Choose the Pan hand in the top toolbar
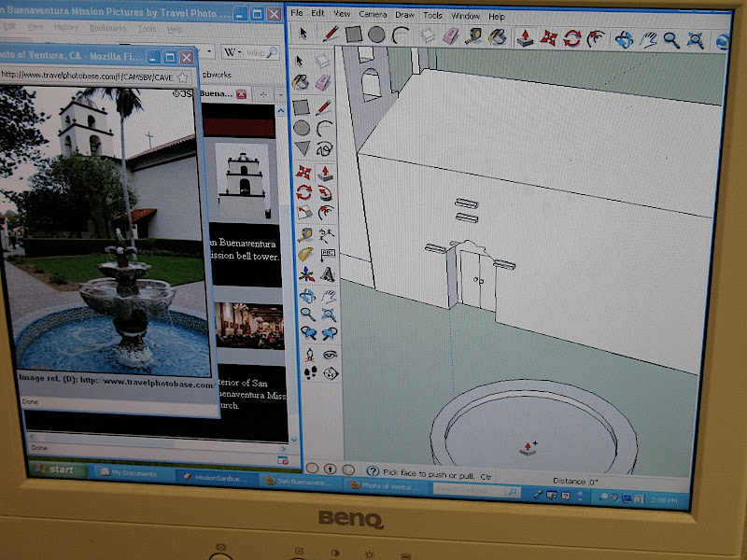 [x=648, y=40]
